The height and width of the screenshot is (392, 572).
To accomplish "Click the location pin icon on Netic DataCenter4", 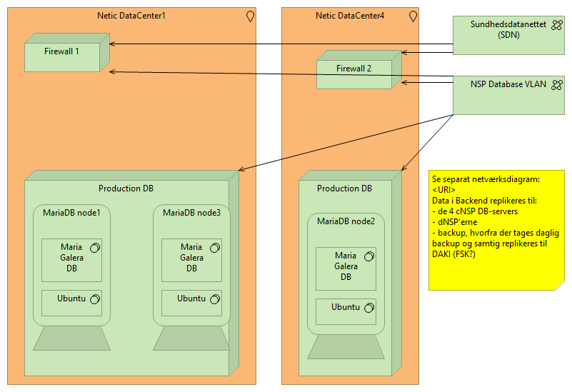I will point(413,16).
